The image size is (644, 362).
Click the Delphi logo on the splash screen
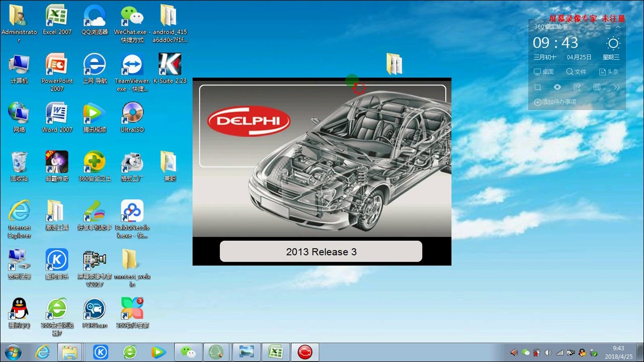click(x=249, y=121)
